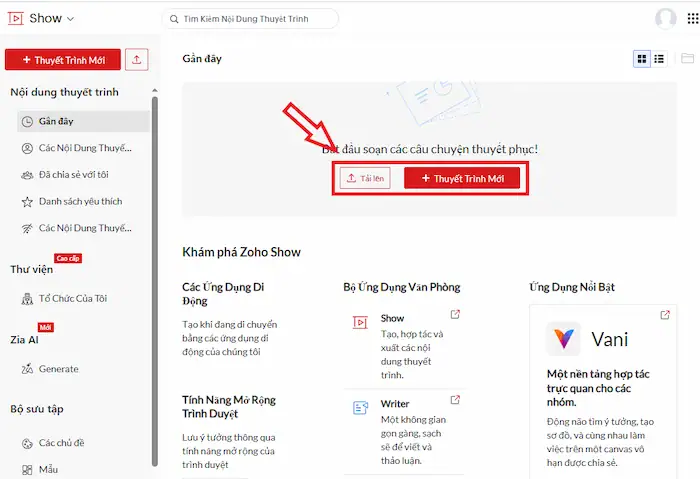Screen dimensions: 700x479
Task: Click the upload icon beside Thuyết Trình Mới
Action: pyautogui.click(x=137, y=60)
